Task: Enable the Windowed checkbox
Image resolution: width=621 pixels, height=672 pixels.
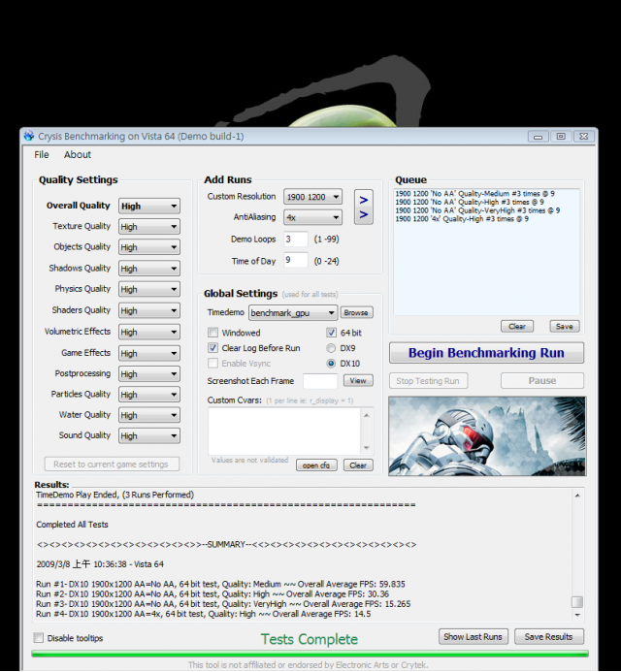Action: point(212,333)
